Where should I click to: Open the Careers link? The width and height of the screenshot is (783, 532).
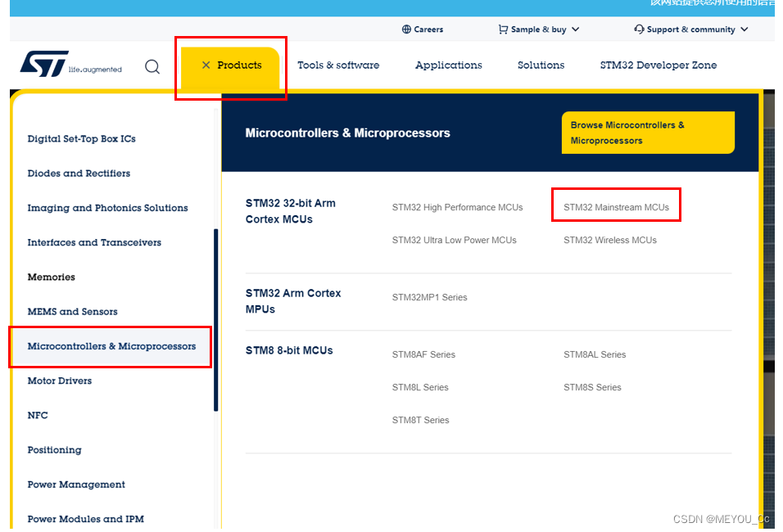(x=428, y=29)
